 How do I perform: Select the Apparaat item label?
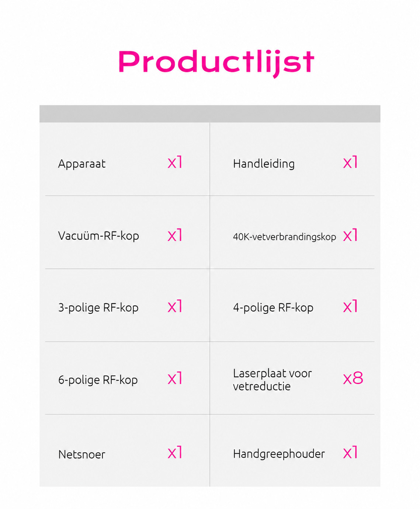click(x=82, y=164)
